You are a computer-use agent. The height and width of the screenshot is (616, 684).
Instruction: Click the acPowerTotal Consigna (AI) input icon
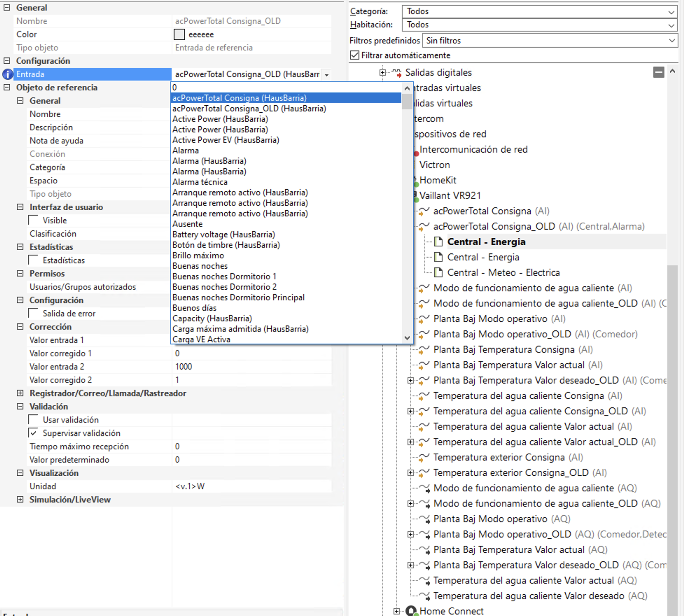coord(424,211)
